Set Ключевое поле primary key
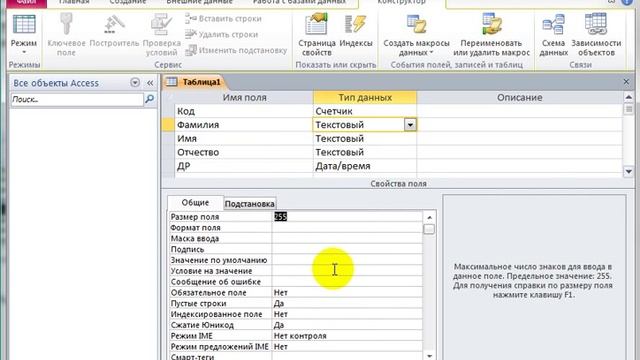 tap(66, 35)
